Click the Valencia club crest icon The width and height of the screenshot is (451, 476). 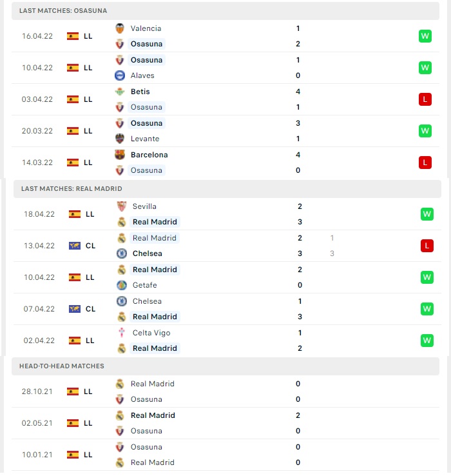point(120,28)
